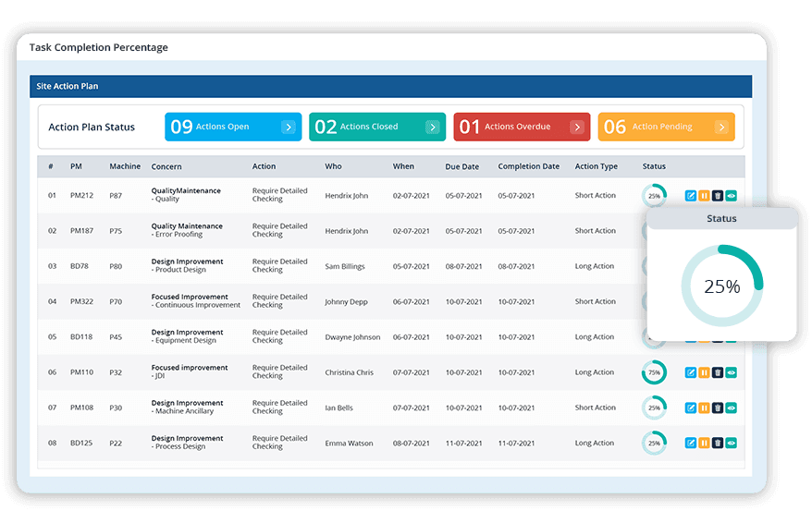
Task: View PM110 row using eye icon
Action: (x=731, y=372)
